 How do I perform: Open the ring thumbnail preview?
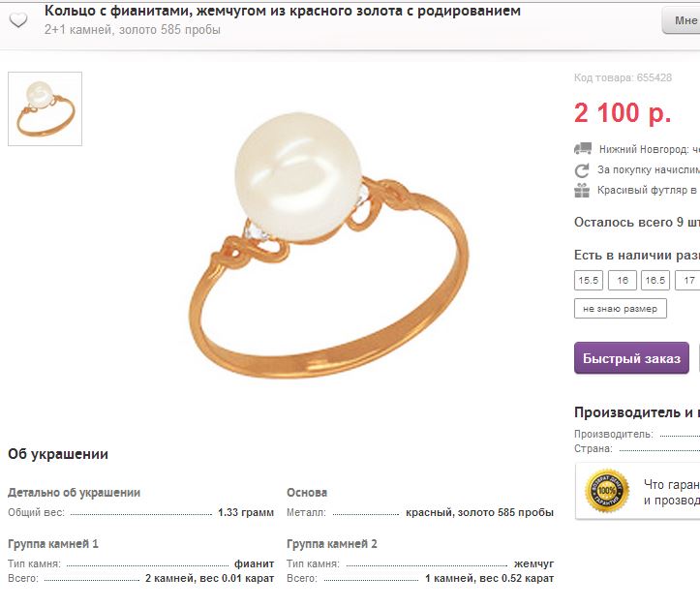(46, 109)
